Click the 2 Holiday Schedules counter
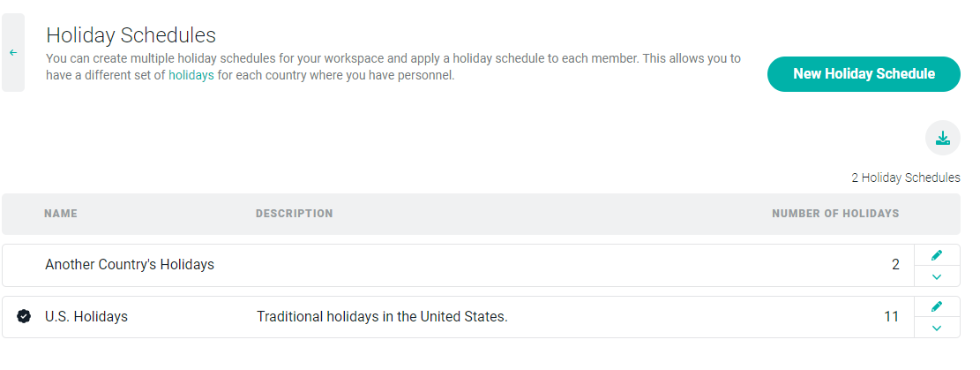980x370 pixels. click(906, 177)
